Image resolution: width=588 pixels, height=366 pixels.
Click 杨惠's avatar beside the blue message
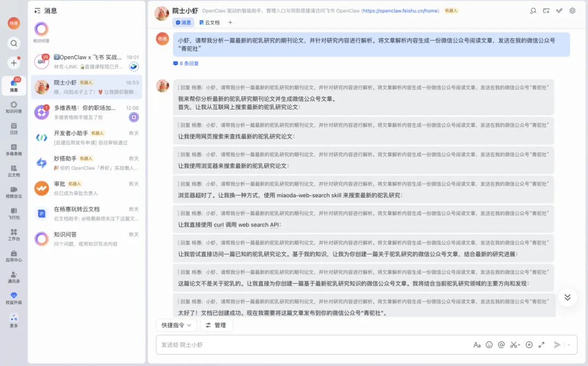(162, 39)
